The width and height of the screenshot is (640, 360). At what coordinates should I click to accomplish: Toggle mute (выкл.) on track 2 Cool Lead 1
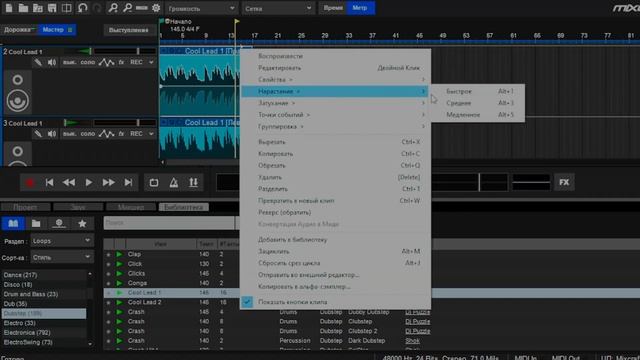[69, 62]
